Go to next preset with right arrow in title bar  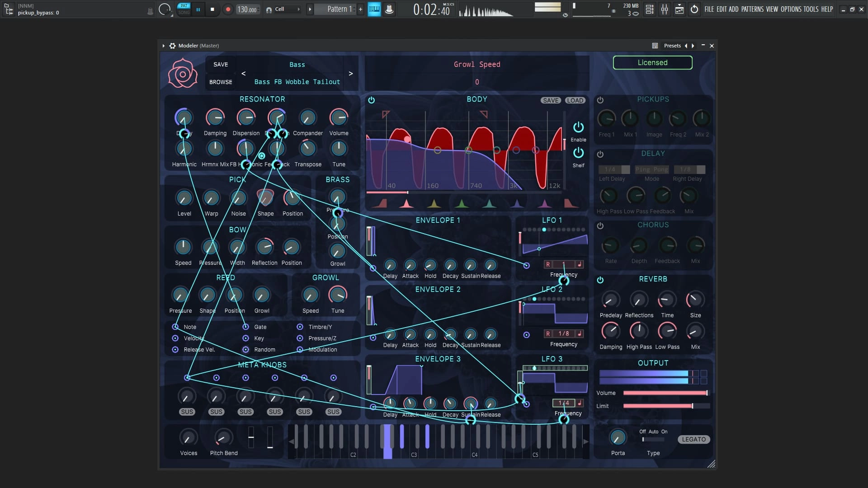pyautogui.click(x=693, y=46)
